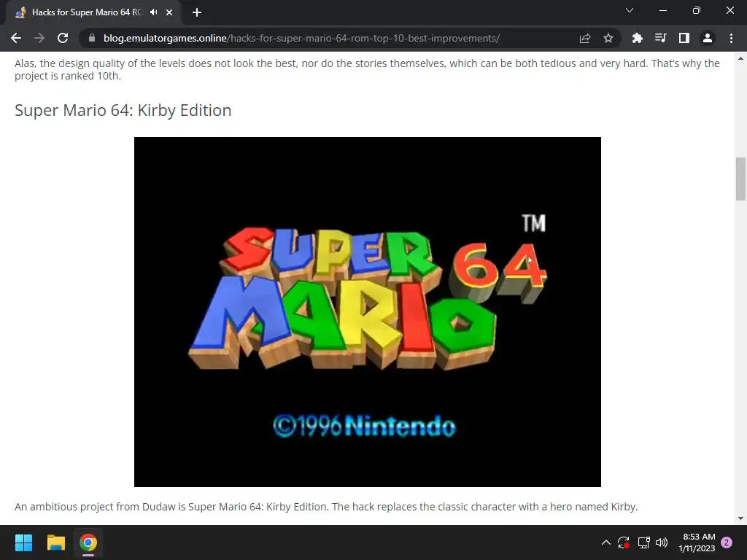Image resolution: width=747 pixels, height=560 pixels.
Task: Toggle the browser side panel
Action: pyautogui.click(x=684, y=38)
